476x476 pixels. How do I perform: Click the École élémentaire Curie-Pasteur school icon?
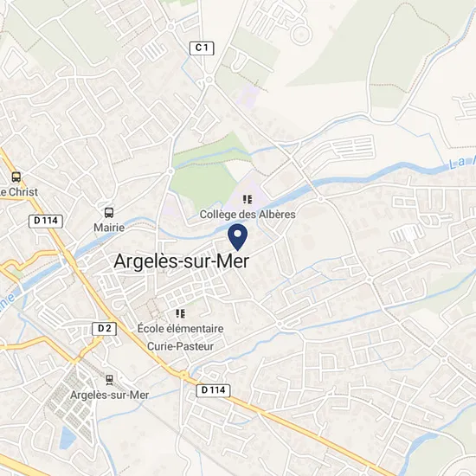[x=180, y=313]
